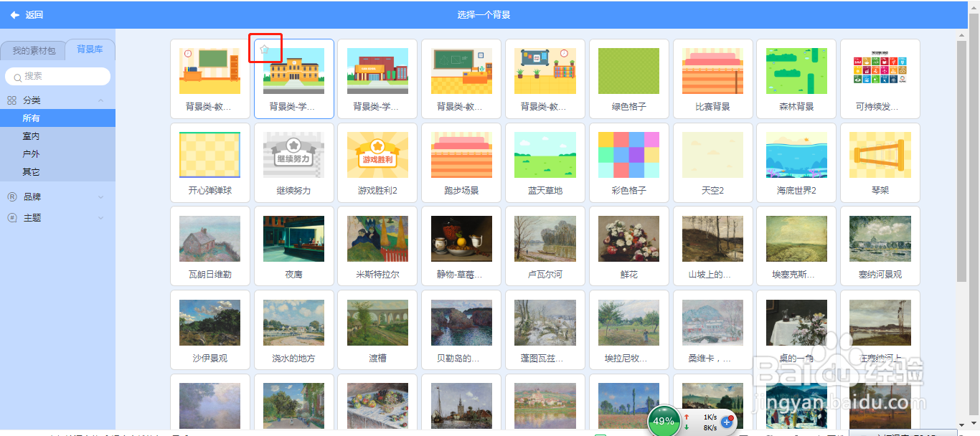Click the search magnifier icon
This screenshot has height=436, width=980.
coord(17,76)
